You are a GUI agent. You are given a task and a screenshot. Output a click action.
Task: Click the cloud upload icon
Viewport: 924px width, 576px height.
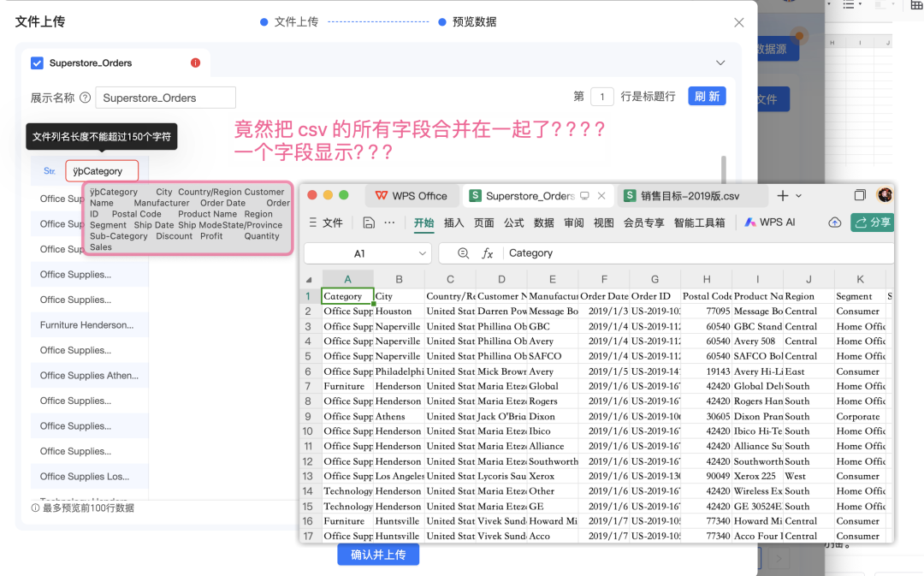click(834, 223)
